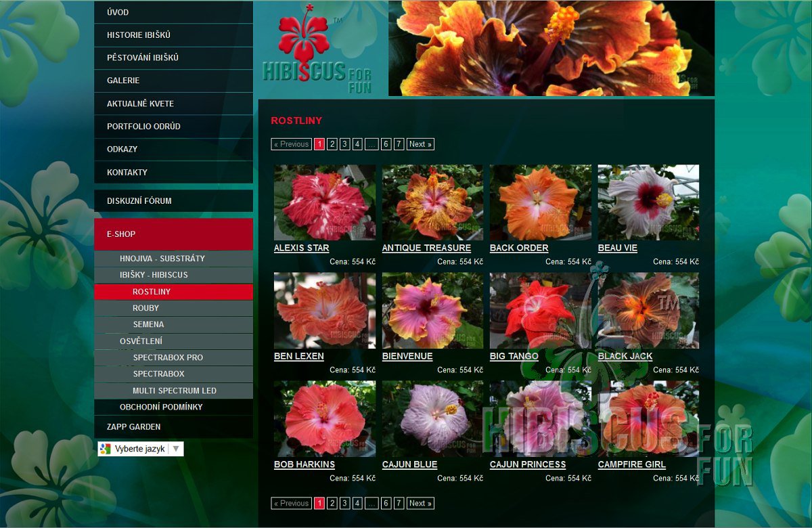Viewport: 812px width, 528px height.
Task: Select the Cajun Blue thumbnail
Action: [x=432, y=418]
